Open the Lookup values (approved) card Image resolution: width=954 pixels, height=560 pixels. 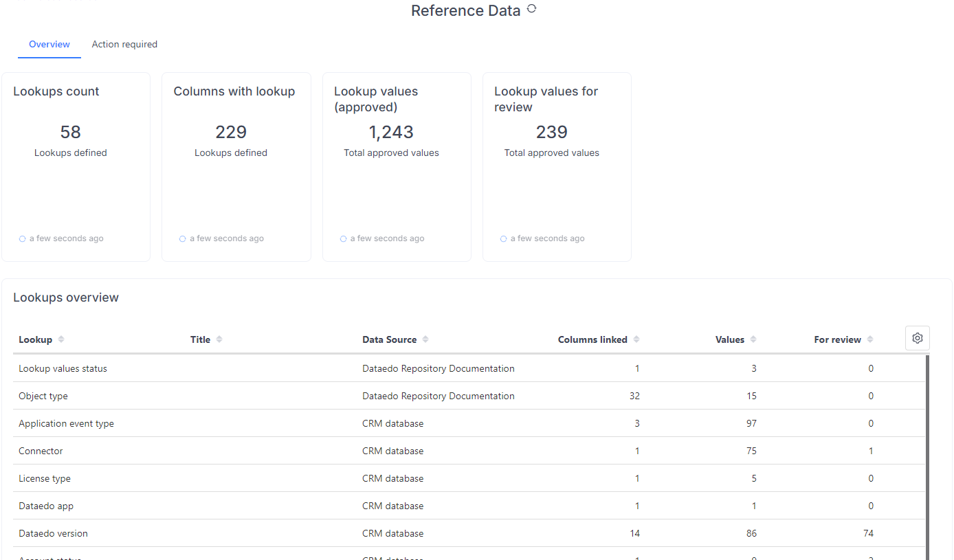[x=397, y=167]
